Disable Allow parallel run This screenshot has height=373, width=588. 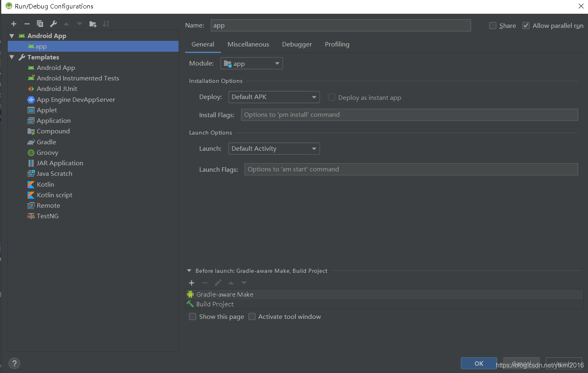pyautogui.click(x=526, y=25)
